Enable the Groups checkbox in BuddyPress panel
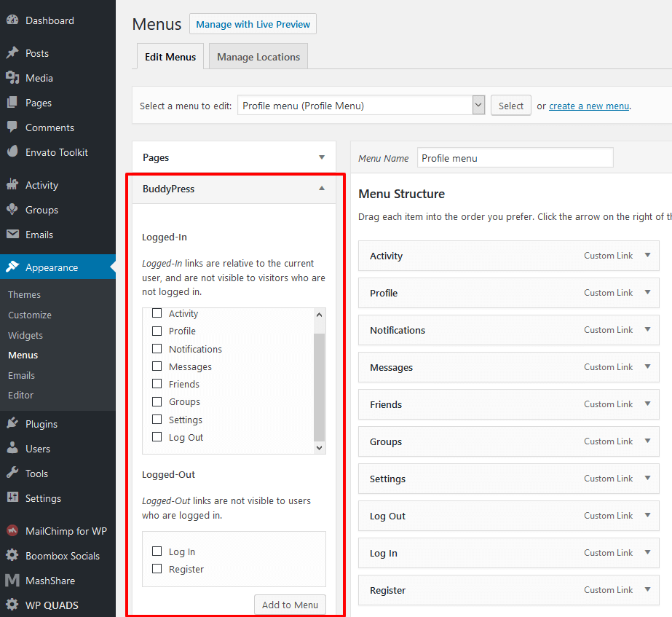The width and height of the screenshot is (672, 617). tap(157, 402)
